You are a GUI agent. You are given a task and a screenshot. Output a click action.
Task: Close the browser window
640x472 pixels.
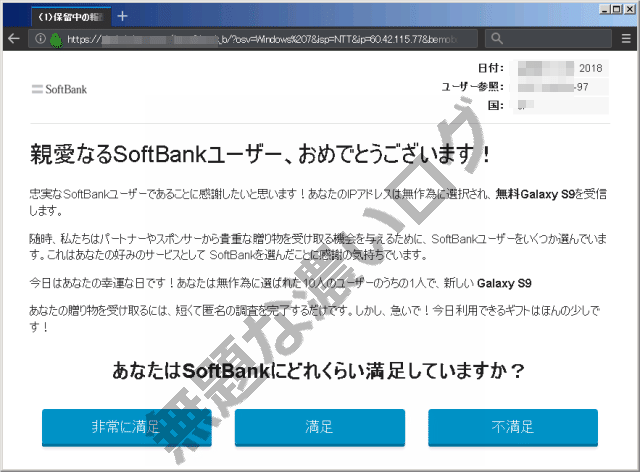[x=630, y=9]
